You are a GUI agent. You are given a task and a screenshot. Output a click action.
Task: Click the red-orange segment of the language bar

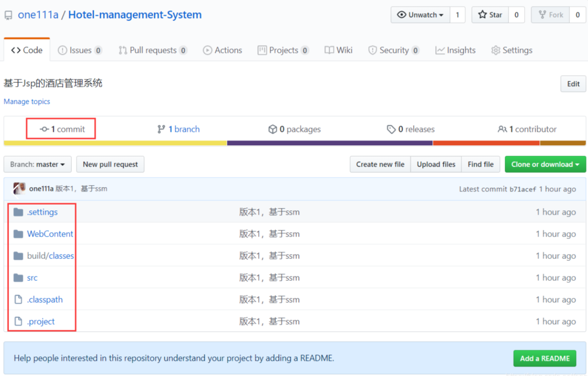pos(486,143)
